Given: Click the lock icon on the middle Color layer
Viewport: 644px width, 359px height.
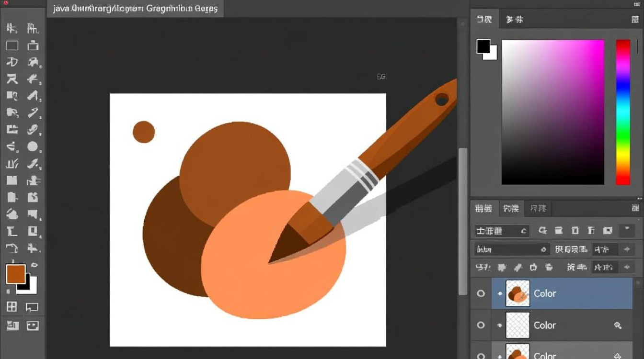Looking at the screenshot, I should (618, 325).
